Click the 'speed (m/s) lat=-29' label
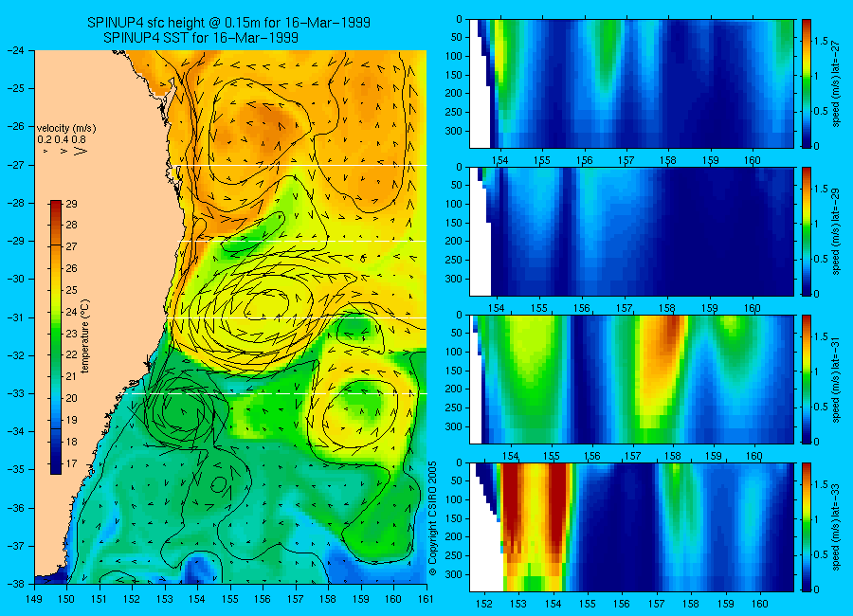Screen dimensions: 853x616 pos(837,232)
